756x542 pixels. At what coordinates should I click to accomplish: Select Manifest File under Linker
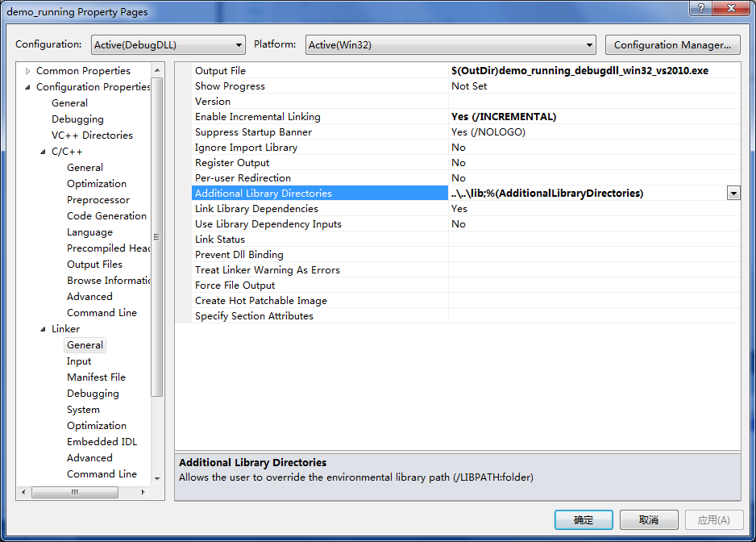pos(96,377)
